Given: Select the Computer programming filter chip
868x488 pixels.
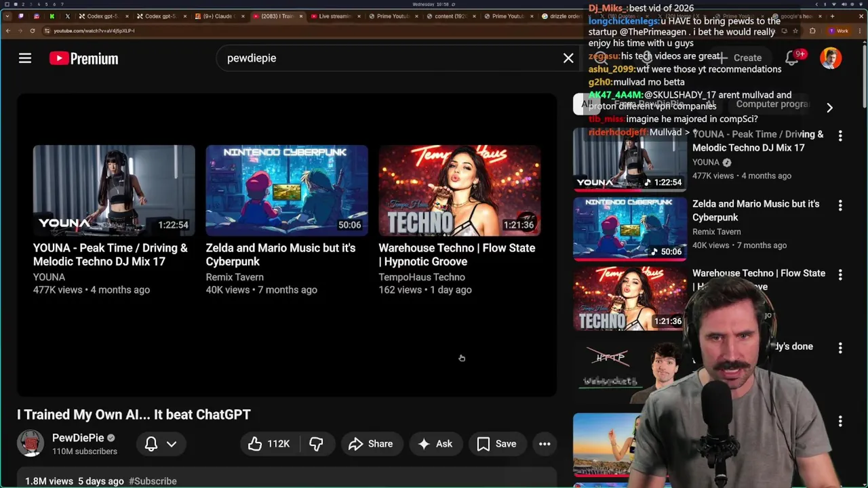Looking at the screenshot, I should coord(772,104).
